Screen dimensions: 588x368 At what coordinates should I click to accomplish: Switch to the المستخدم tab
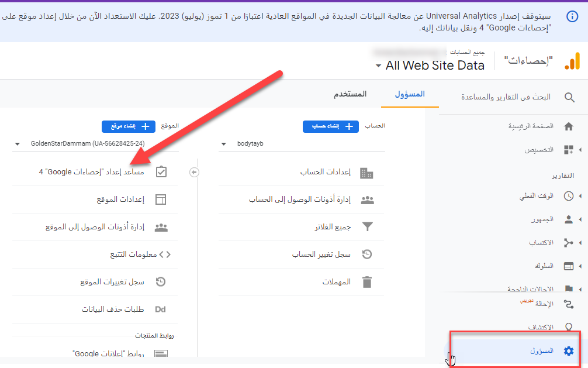pyautogui.click(x=350, y=94)
